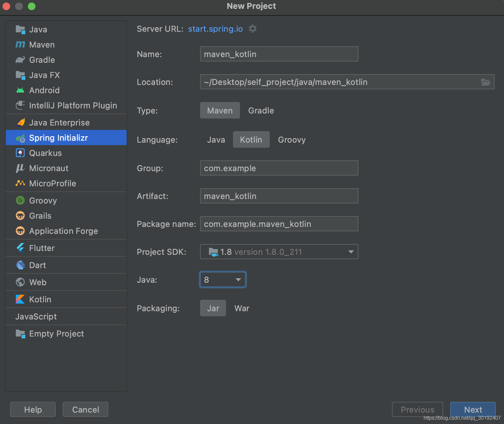Viewport: 504px width, 424px height.
Task: Click the Cancel button
Action: click(85, 409)
